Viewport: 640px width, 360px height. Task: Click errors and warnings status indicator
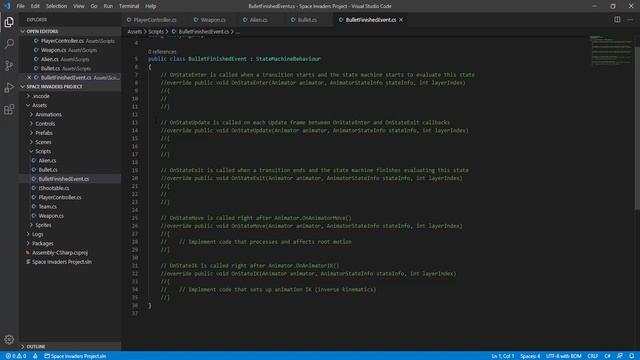click(x=16, y=356)
